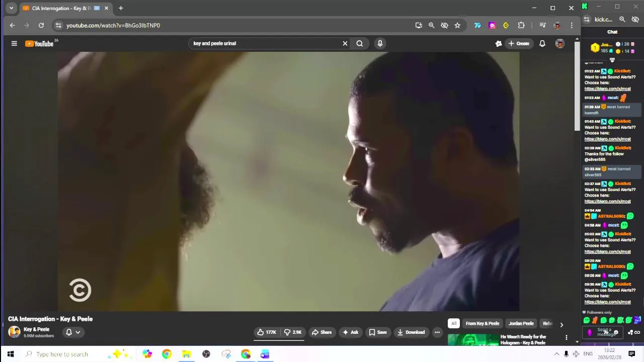Open more actions ellipsis under video
644x362 pixels.
[x=437, y=332]
